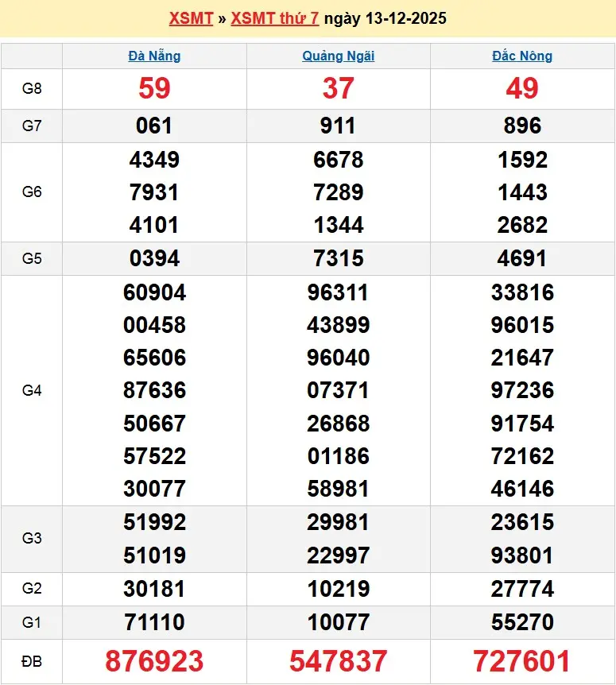Click the G4 row label
The height and width of the screenshot is (685, 616).
click(32, 390)
